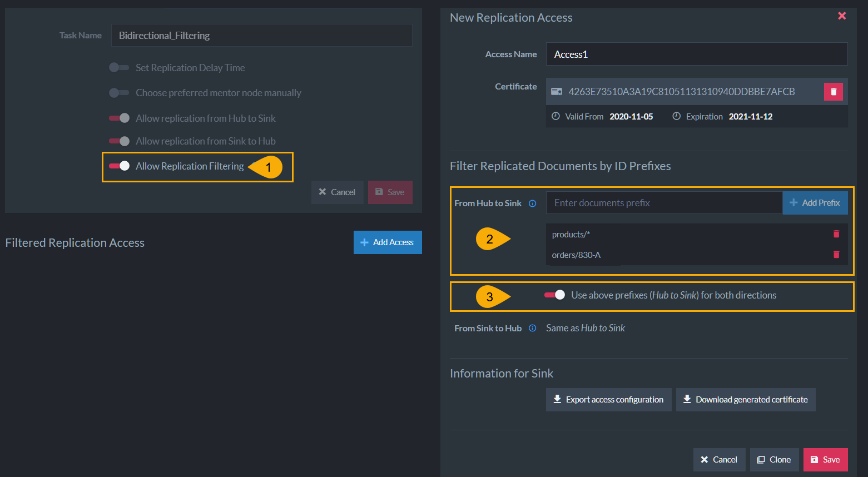Remove the products/* prefix via trash icon
868x477 pixels.
click(836, 234)
